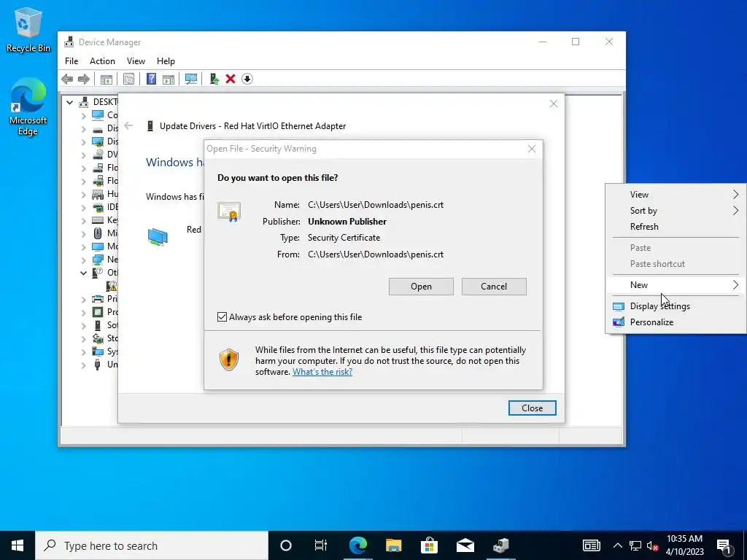Click the round down-arrow toolbar icon
Screen dimensions: 747x560
tap(247, 79)
